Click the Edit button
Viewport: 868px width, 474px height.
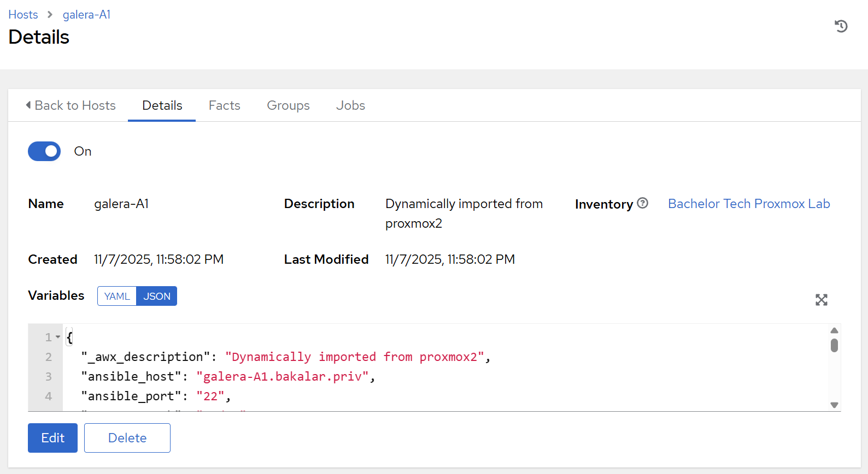(52, 438)
